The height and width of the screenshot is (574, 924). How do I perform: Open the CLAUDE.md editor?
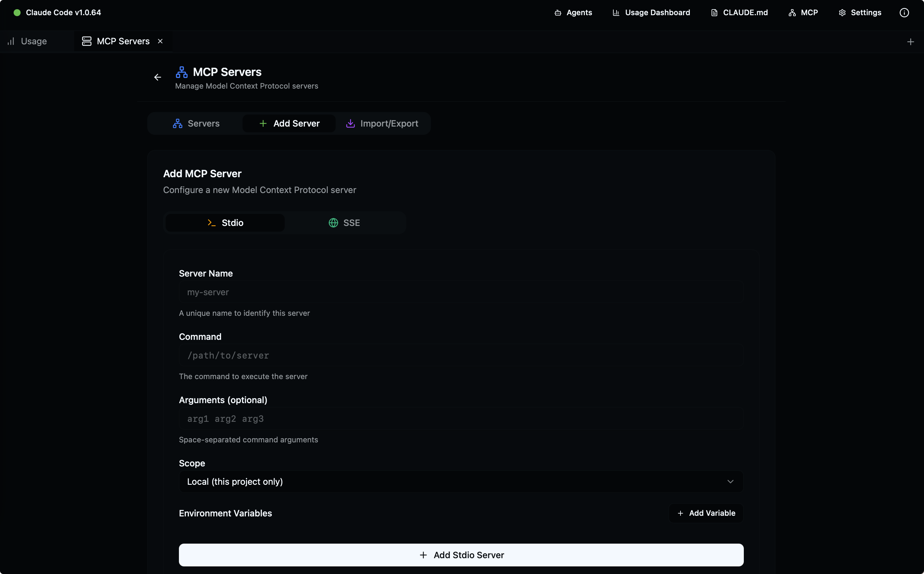(739, 13)
